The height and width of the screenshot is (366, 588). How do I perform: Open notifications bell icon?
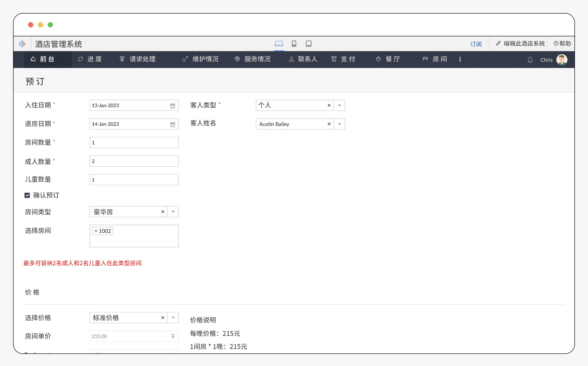[x=530, y=60]
